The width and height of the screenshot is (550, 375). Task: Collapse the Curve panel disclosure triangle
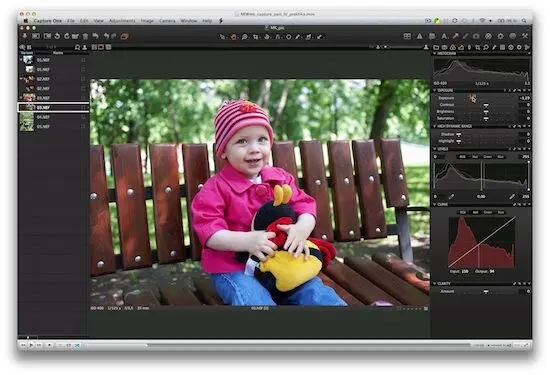[x=435, y=204]
